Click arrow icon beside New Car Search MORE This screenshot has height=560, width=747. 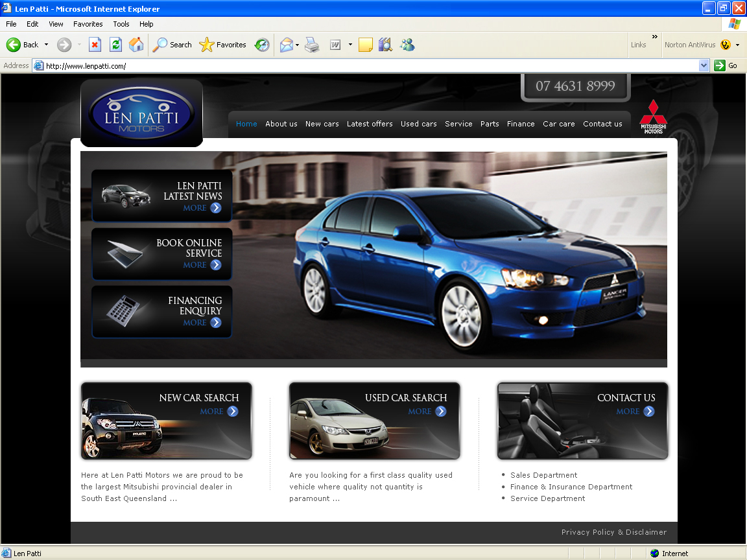coord(233,412)
